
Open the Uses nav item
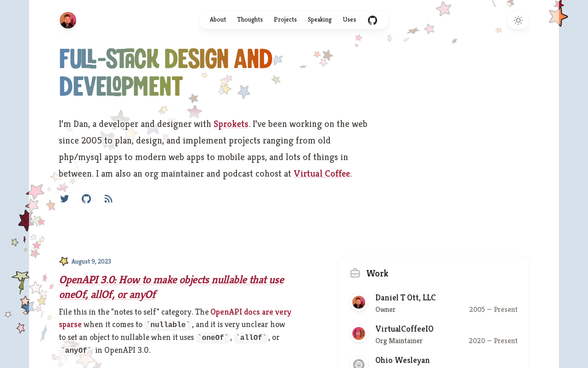point(349,20)
